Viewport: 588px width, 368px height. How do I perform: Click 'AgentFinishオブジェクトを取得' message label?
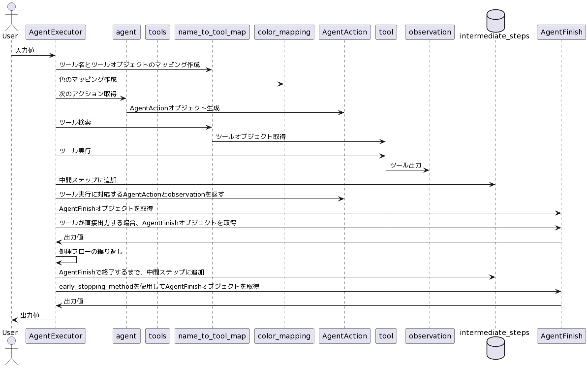point(106,208)
